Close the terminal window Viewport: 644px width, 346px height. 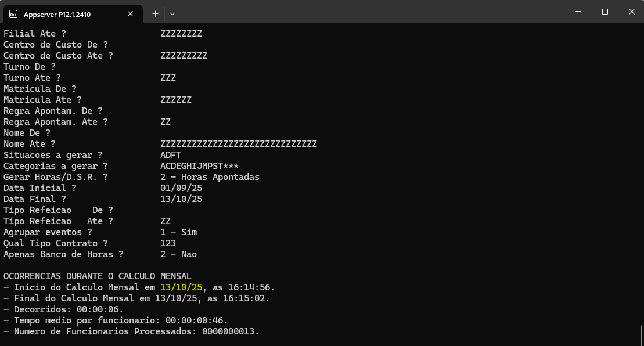tap(631, 12)
